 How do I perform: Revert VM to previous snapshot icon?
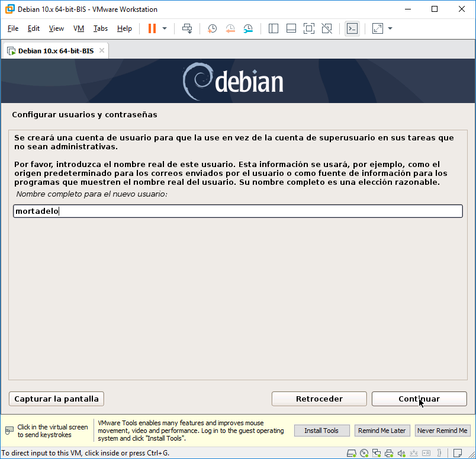tap(230, 28)
